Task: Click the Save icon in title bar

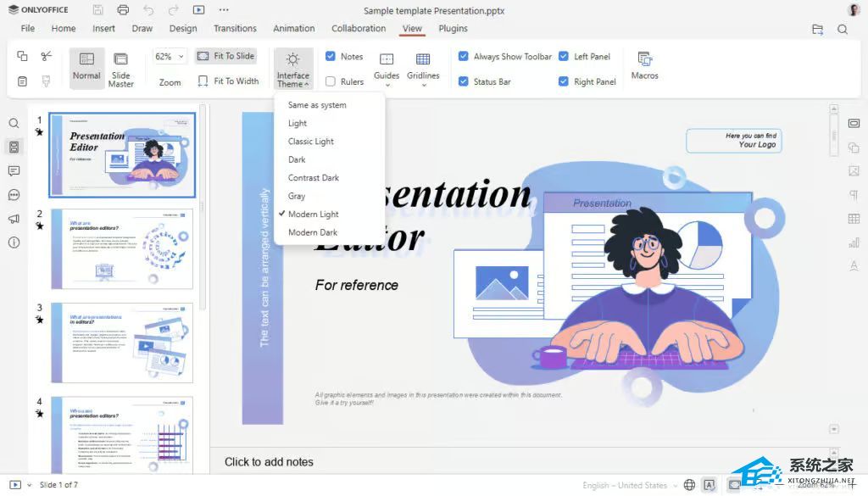Action: coord(98,10)
